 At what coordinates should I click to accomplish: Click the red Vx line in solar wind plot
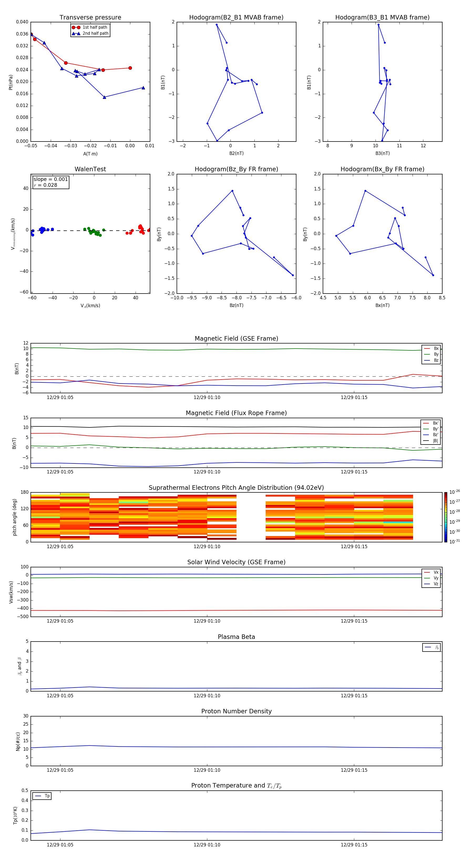point(236,610)
